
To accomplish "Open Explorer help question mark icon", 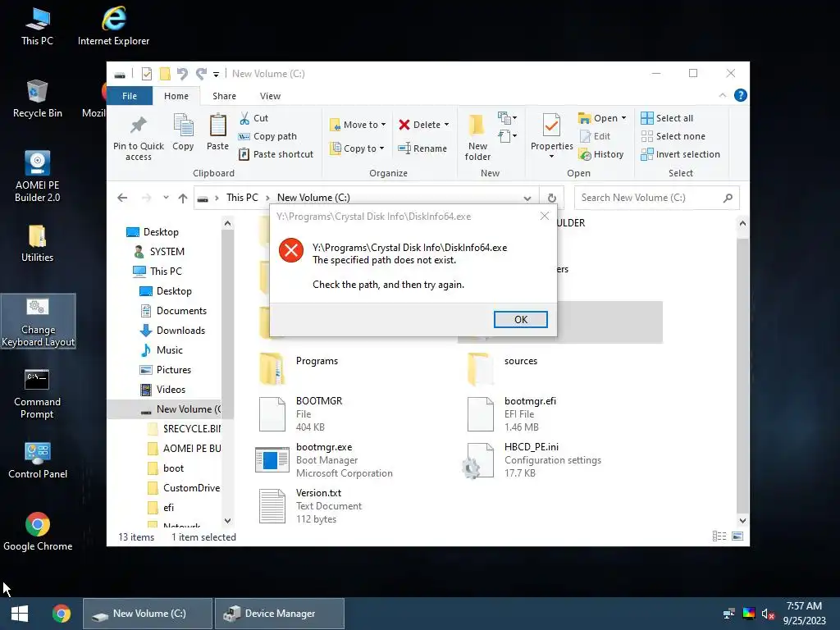I will coord(741,95).
